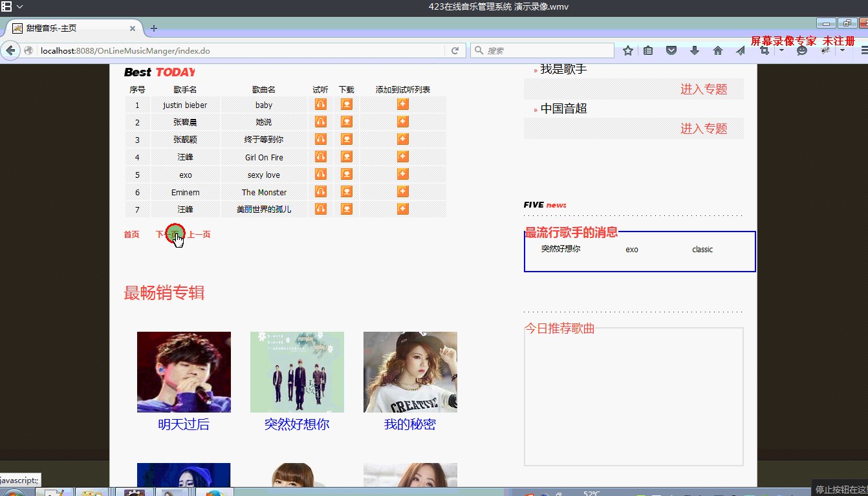
Task: Open the 我的秘密 album title link
Action: [x=410, y=424]
